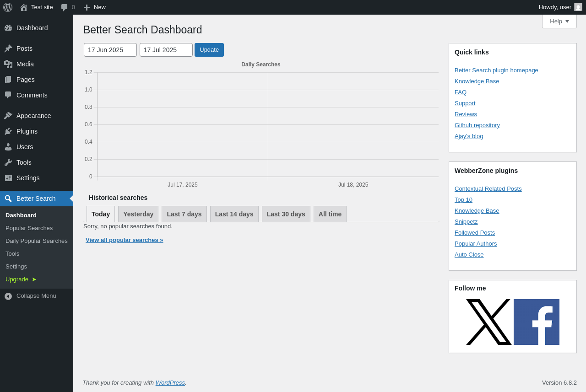
Task: Open Ajay's blog link
Action: (x=469, y=136)
